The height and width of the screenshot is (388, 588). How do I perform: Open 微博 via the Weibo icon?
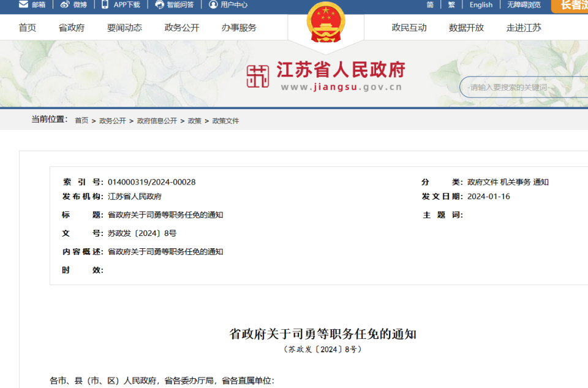(x=64, y=6)
